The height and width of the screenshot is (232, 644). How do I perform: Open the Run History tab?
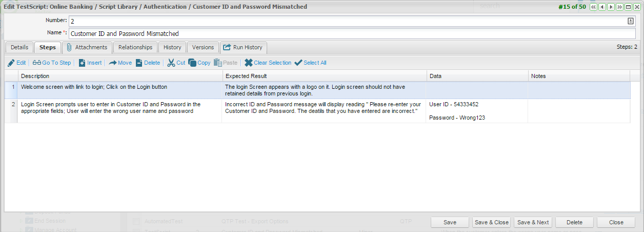pyautogui.click(x=243, y=47)
